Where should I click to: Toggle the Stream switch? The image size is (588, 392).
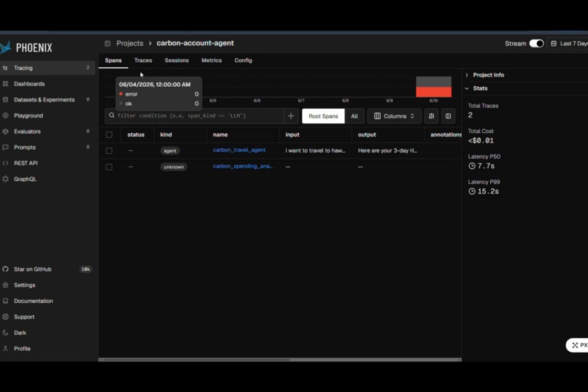pos(536,44)
